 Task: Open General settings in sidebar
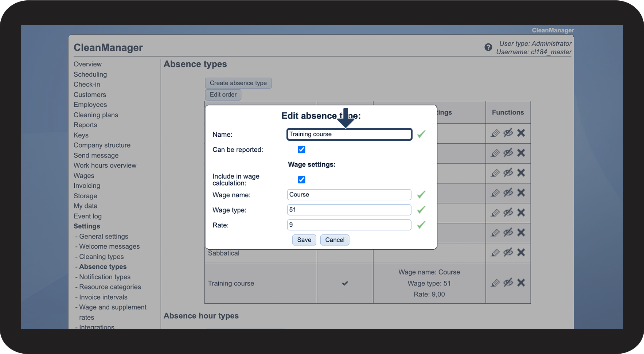coord(104,237)
